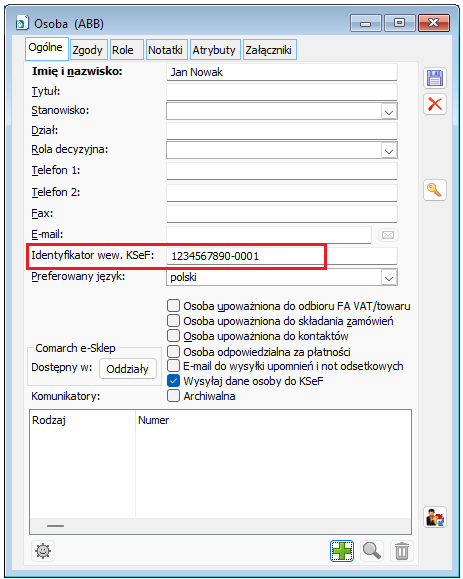Mark the person as Archiwalna
Image resolution: width=463 pixels, height=579 pixels.
coord(173,396)
